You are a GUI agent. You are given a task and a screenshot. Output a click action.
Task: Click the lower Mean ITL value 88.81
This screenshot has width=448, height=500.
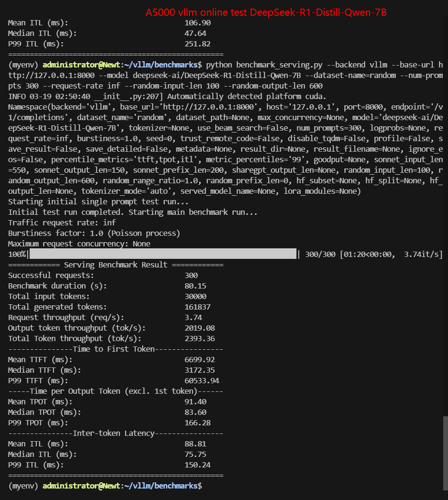[196, 444]
